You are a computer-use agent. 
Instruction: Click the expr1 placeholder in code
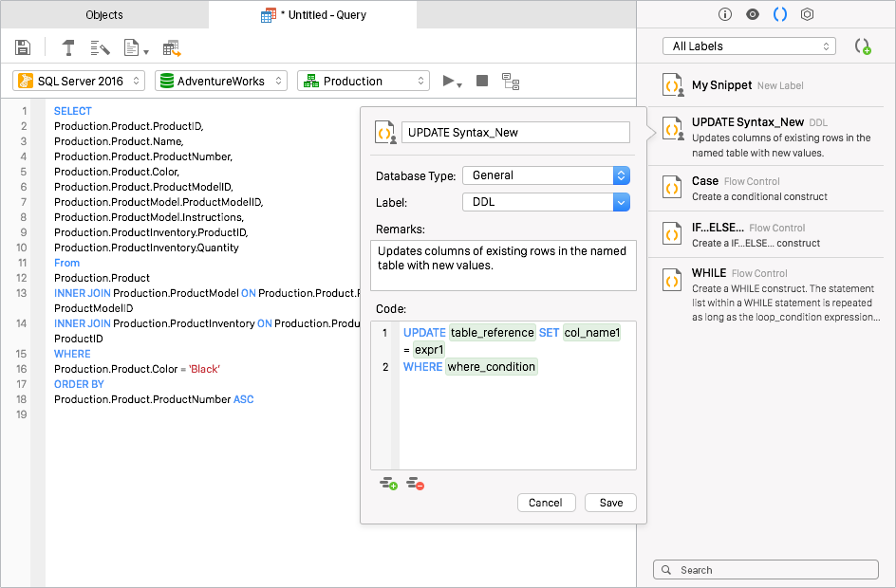click(x=429, y=349)
